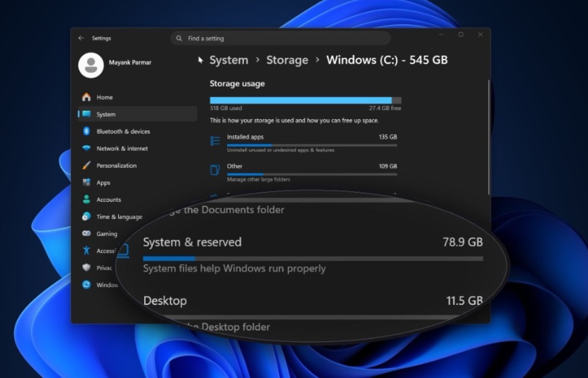Select the Bluetooth & devices icon
Image resolution: width=588 pixels, height=378 pixels.
pos(87,131)
